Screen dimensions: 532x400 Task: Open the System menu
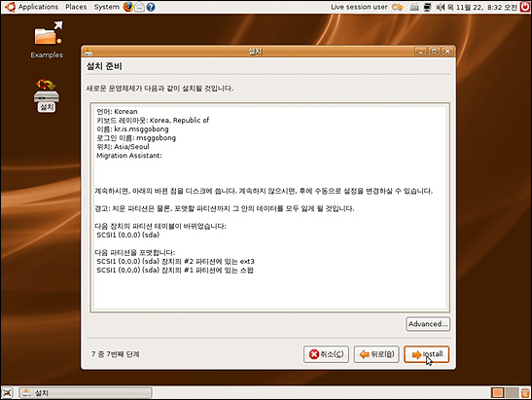(x=107, y=7)
